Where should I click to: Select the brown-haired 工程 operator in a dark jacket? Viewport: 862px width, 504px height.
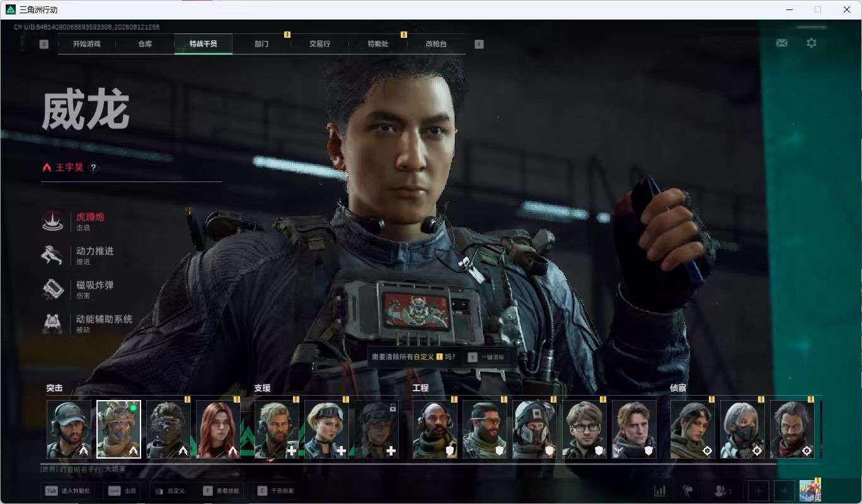(634, 430)
